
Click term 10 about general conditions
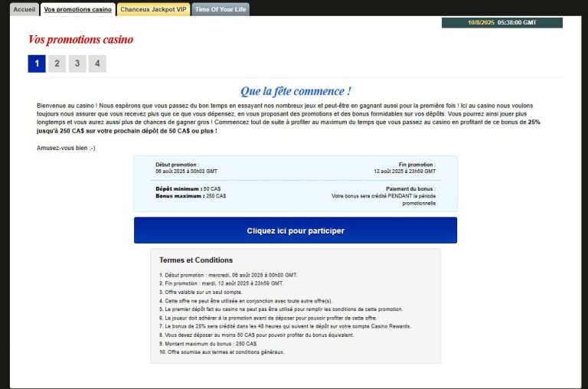pos(222,352)
